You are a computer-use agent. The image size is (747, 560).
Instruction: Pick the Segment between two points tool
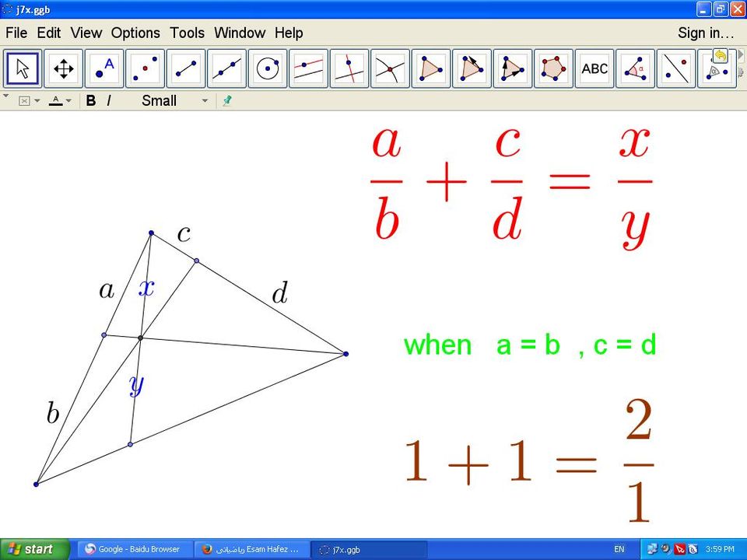[186, 68]
